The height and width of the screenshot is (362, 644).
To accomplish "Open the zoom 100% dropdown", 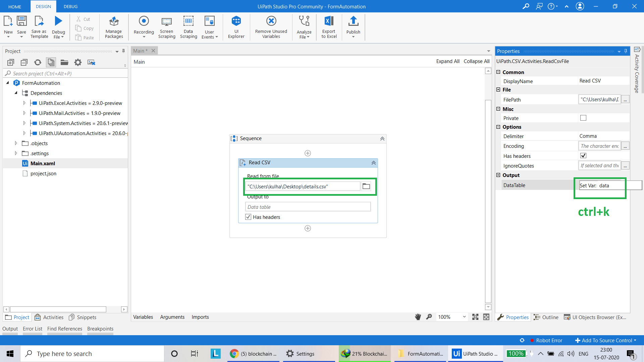I will (464, 317).
